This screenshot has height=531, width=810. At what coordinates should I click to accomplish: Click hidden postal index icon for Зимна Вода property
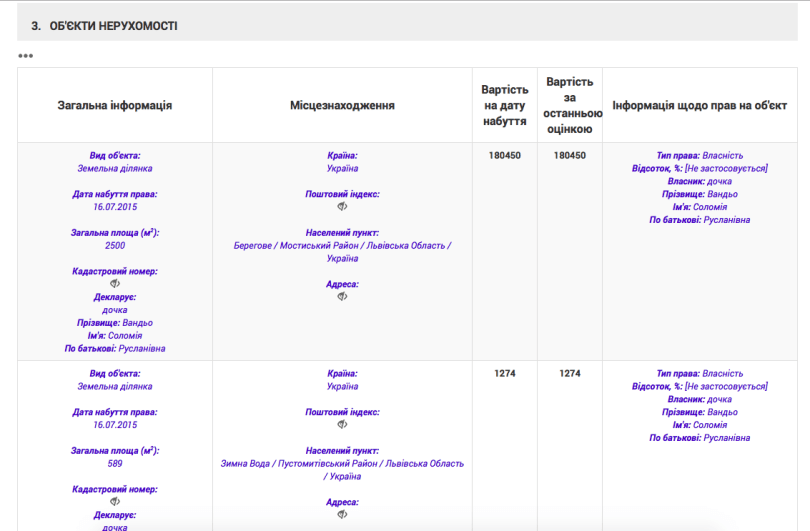[x=342, y=424]
